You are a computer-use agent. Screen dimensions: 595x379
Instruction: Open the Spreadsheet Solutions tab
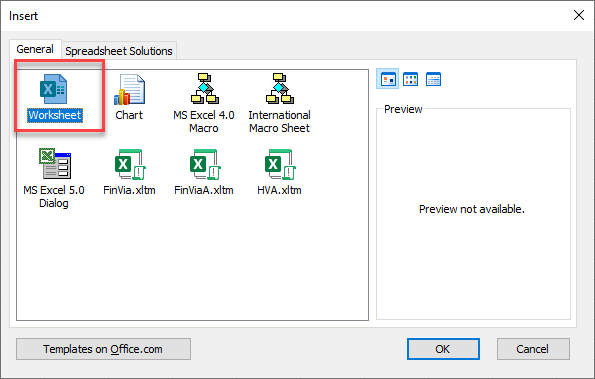point(119,51)
